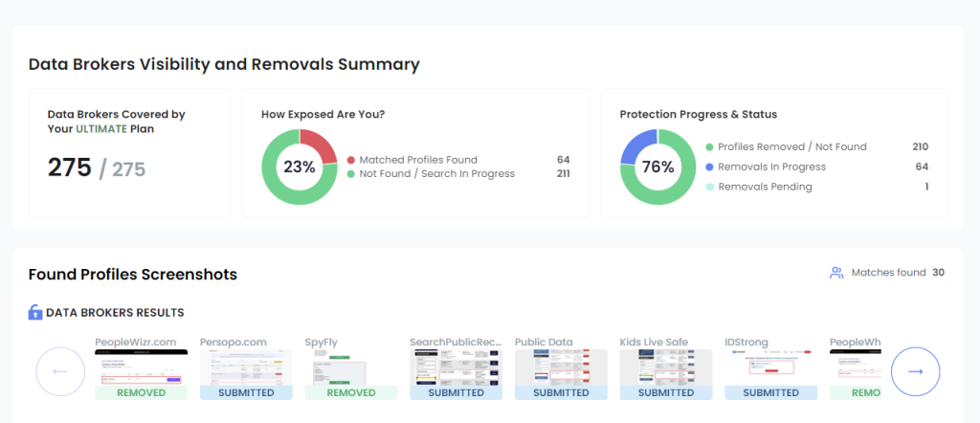This screenshot has height=423, width=980.
Task: Click the blue Removals In Progress legend dot
Action: click(709, 167)
